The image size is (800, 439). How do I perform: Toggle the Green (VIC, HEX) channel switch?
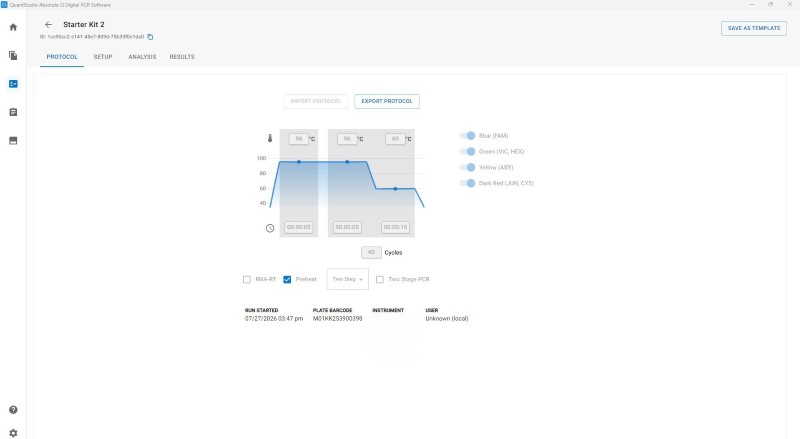click(467, 152)
